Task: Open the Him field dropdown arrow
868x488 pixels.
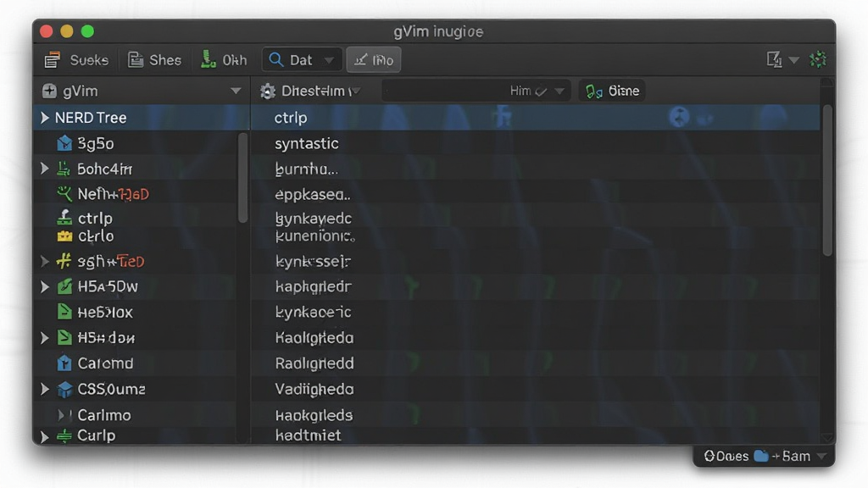Action: [x=559, y=91]
